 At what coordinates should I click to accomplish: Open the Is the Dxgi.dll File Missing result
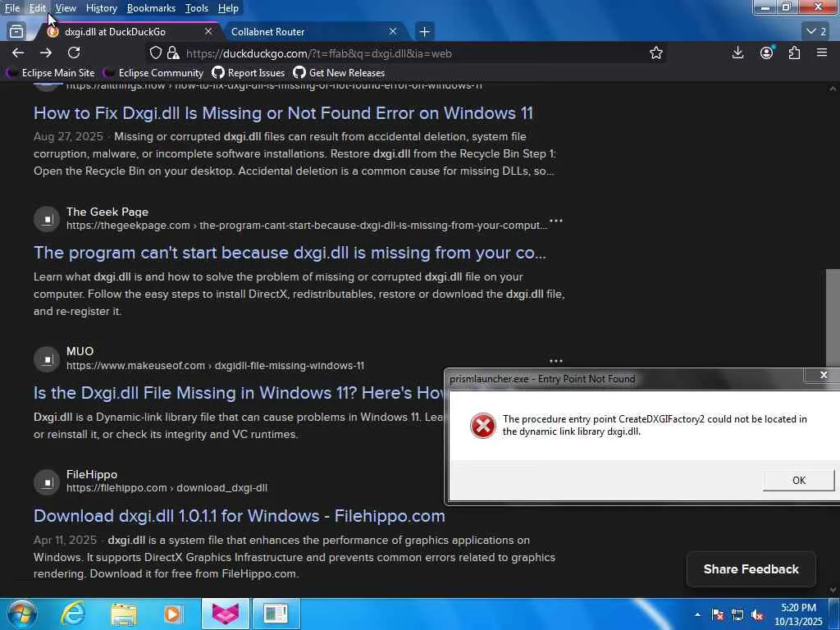click(239, 393)
